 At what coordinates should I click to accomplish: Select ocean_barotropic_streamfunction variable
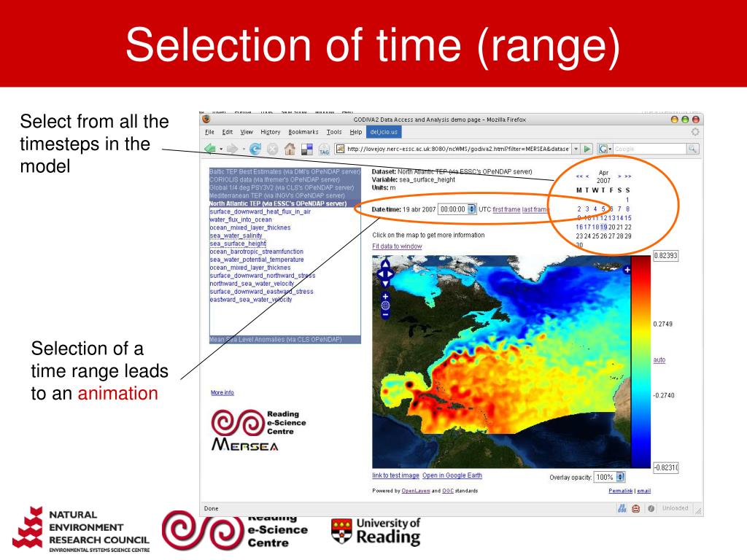pos(256,252)
